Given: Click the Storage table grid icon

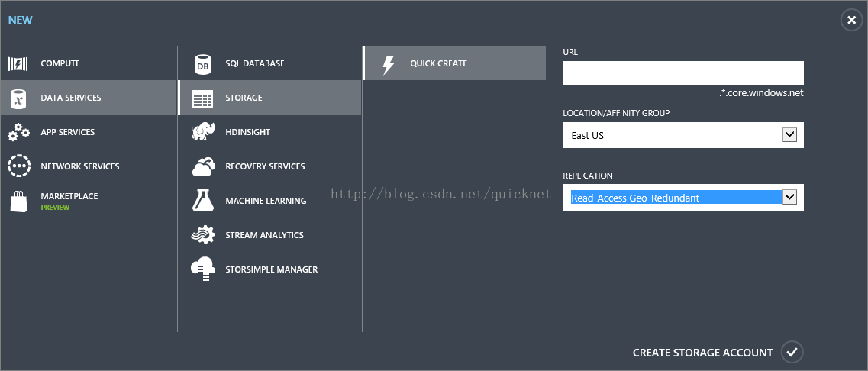Looking at the screenshot, I should tap(202, 98).
